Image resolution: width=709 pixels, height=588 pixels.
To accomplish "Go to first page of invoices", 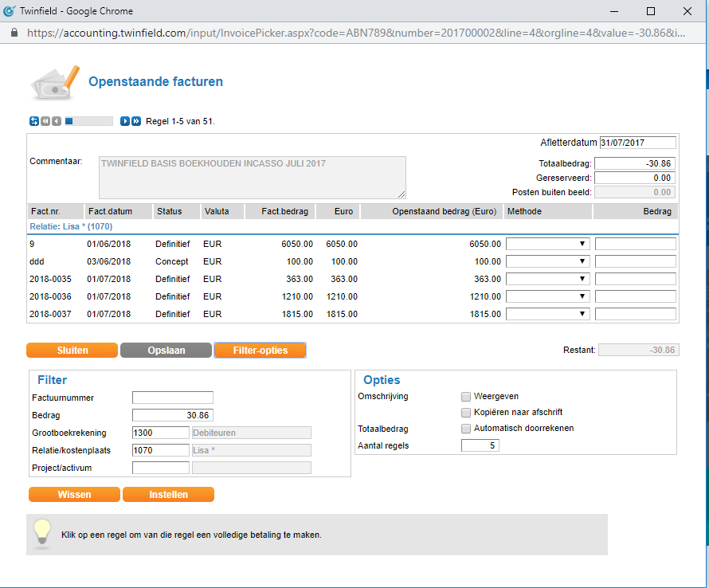I will click(45, 121).
